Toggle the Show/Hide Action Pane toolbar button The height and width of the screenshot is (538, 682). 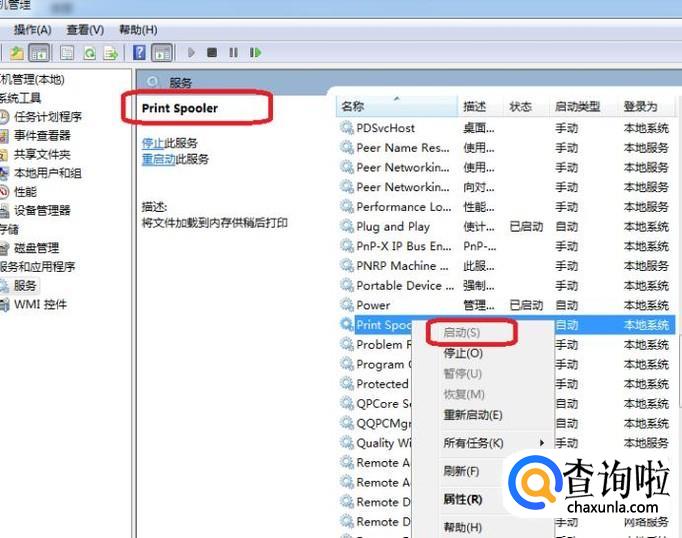tap(162, 52)
